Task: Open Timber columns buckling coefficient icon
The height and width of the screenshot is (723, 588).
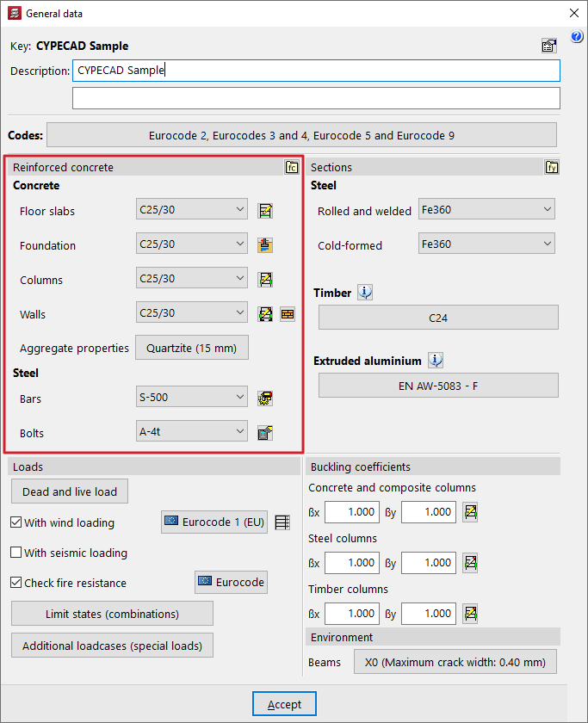Action: coord(470,613)
